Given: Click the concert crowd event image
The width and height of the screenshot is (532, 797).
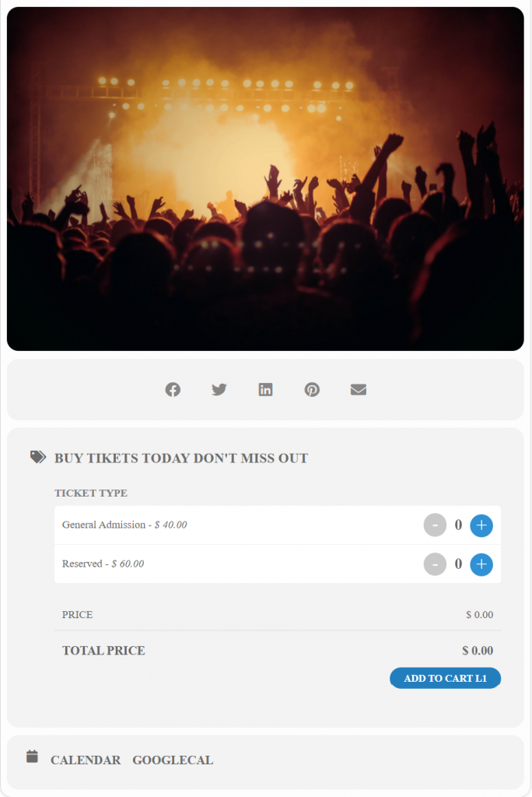Looking at the screenshot, I should click(x=265, y=179).
